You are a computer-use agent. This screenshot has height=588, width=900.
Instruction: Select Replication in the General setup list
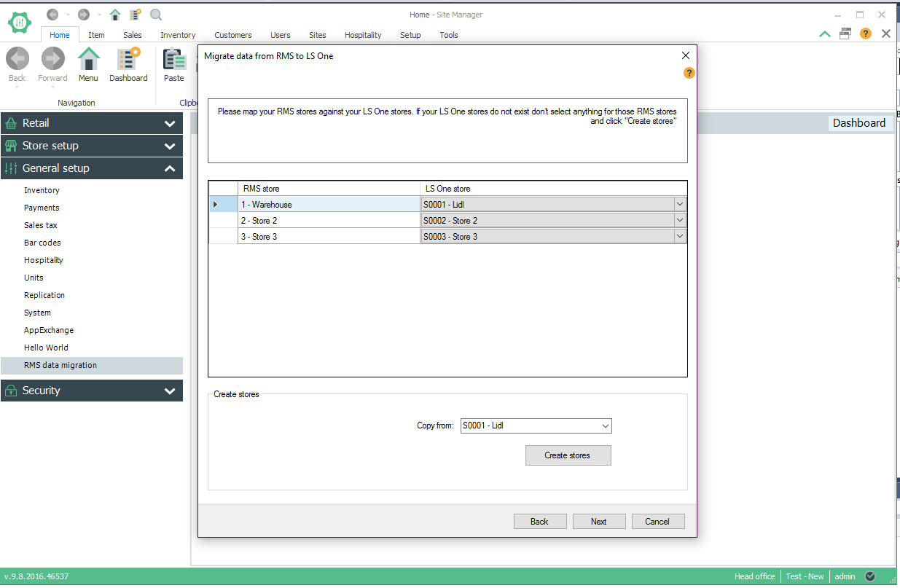click(x=44, y=295)
